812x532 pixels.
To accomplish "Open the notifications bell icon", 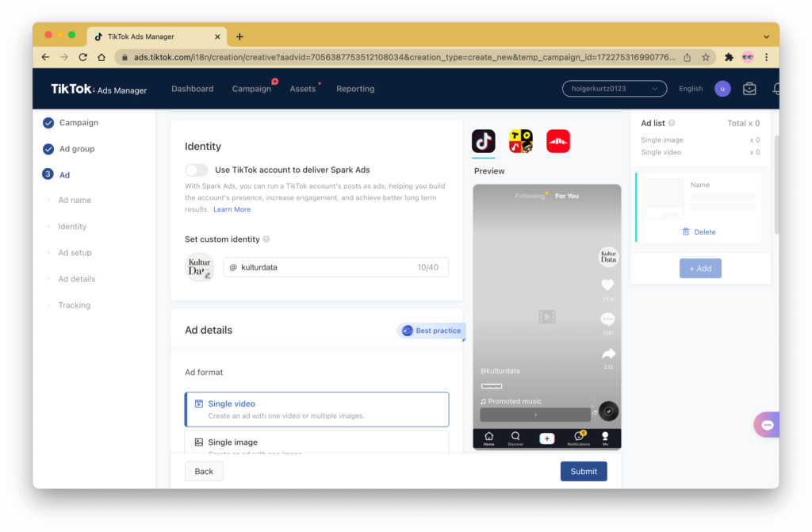I will pyautogui.click(x=776, y=89).
